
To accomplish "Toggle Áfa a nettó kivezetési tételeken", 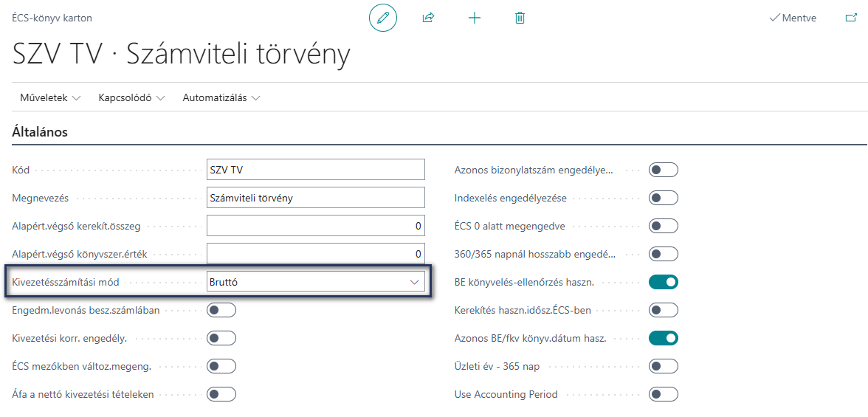I will pyautogui.click(x=221, y=394).
